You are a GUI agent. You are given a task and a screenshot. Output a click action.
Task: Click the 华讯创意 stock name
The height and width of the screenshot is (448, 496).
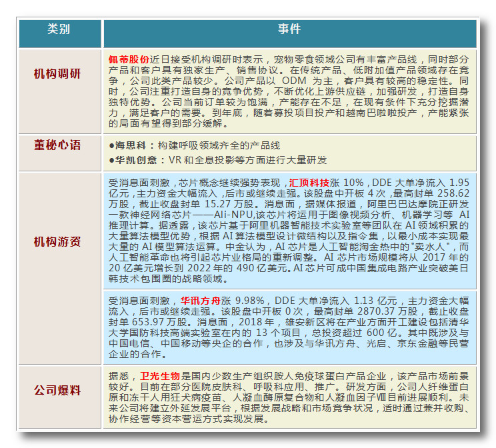click(133, 160)
